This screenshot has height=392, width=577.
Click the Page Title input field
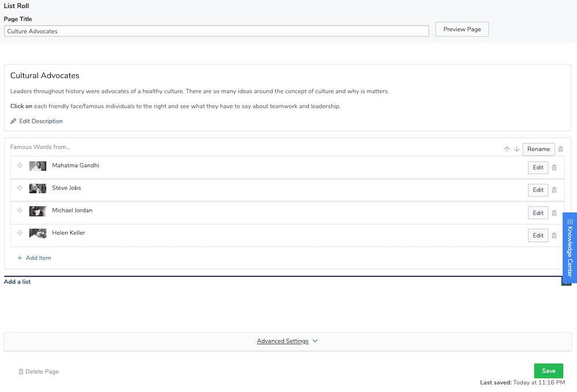tap(216, 31)
